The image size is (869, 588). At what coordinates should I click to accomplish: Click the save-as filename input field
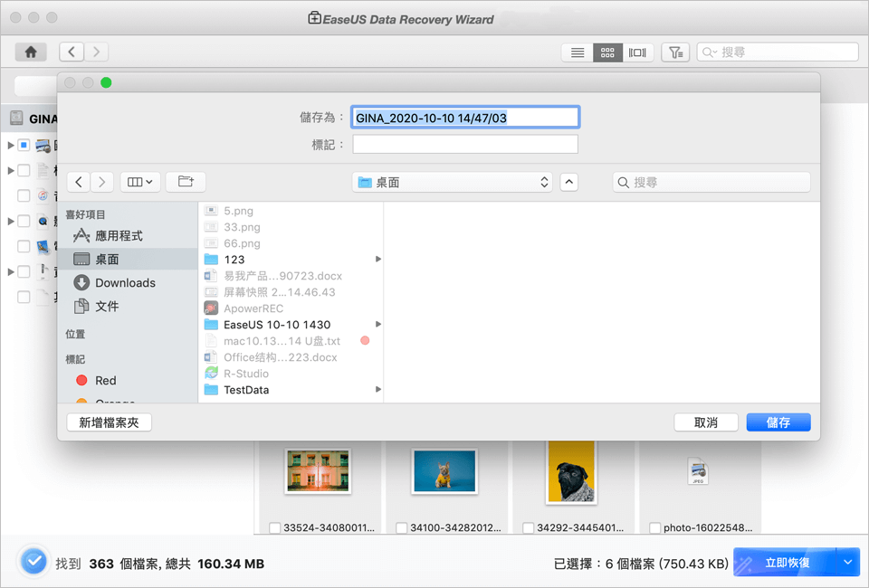point(464,117)
